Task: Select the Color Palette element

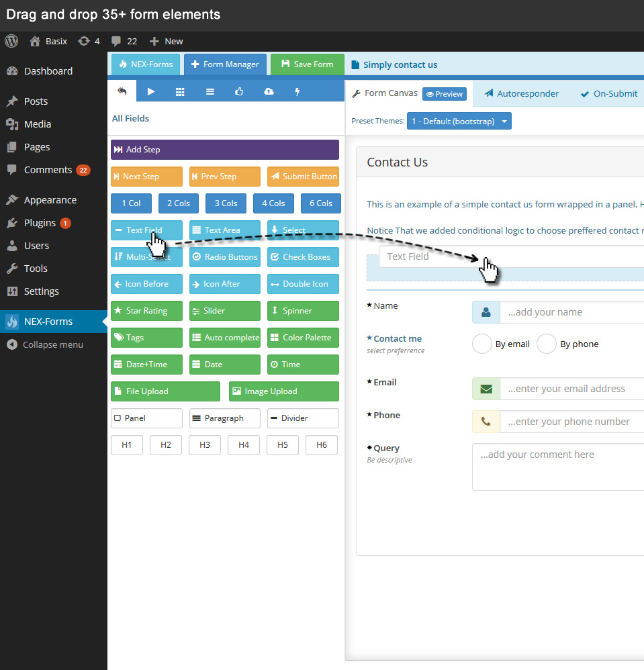Action: coord(303,338)
